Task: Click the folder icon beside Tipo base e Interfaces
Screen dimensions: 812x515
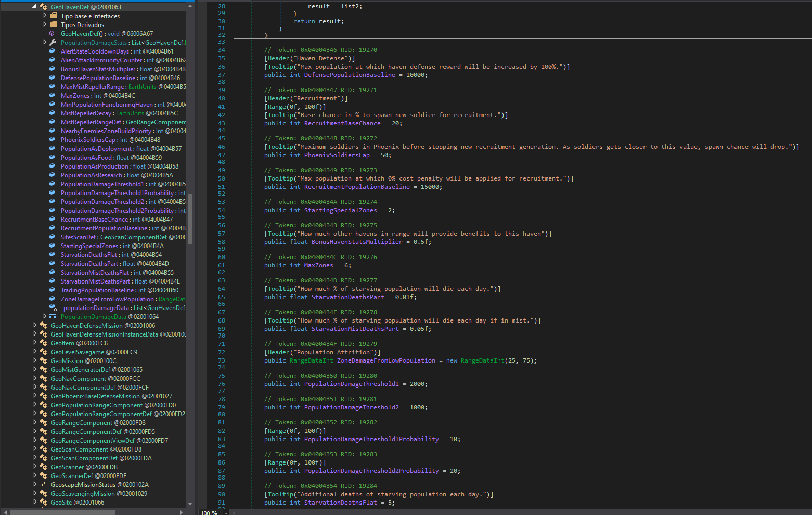Action: [53, 16]
